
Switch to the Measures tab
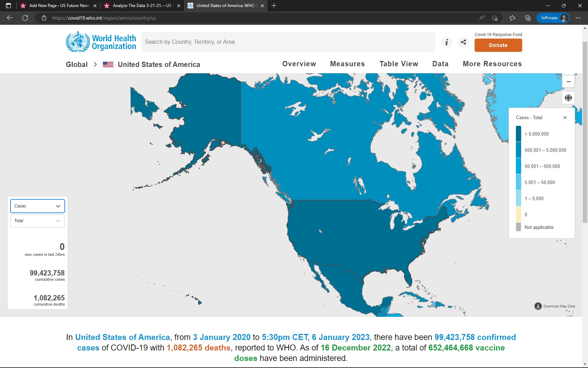point(347,64)
